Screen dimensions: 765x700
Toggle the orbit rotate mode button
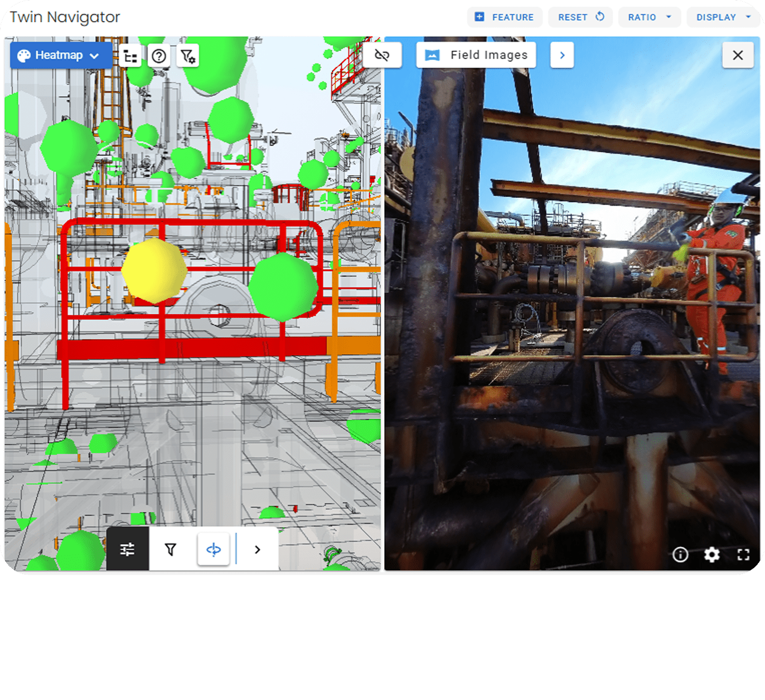point(214,550)
